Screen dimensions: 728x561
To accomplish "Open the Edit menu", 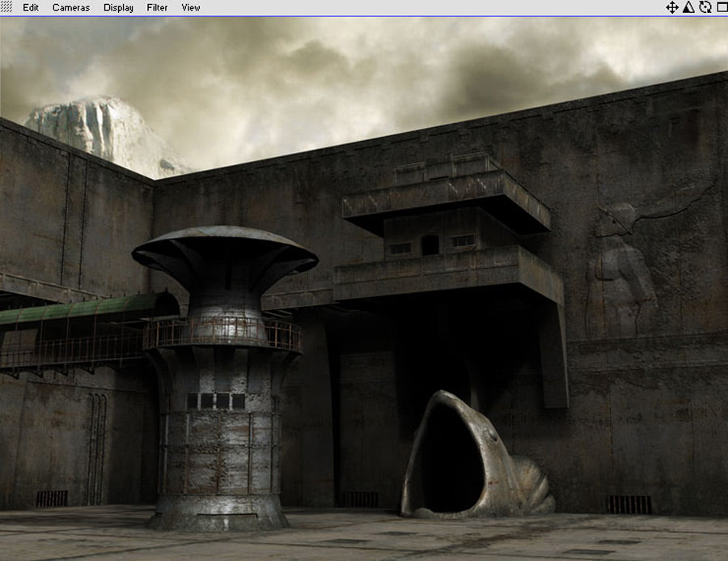I will click(31, 8).
